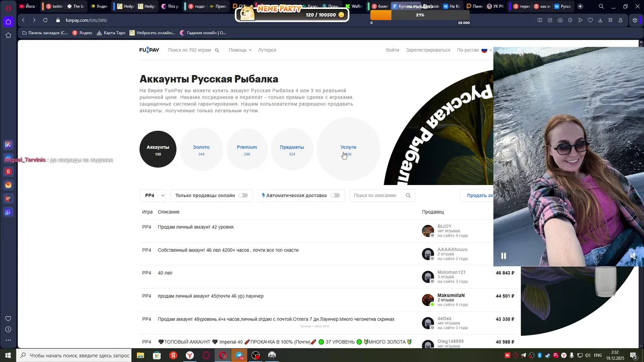
Task: Go forward with the browser forward arrow
Action: point(34,20)
